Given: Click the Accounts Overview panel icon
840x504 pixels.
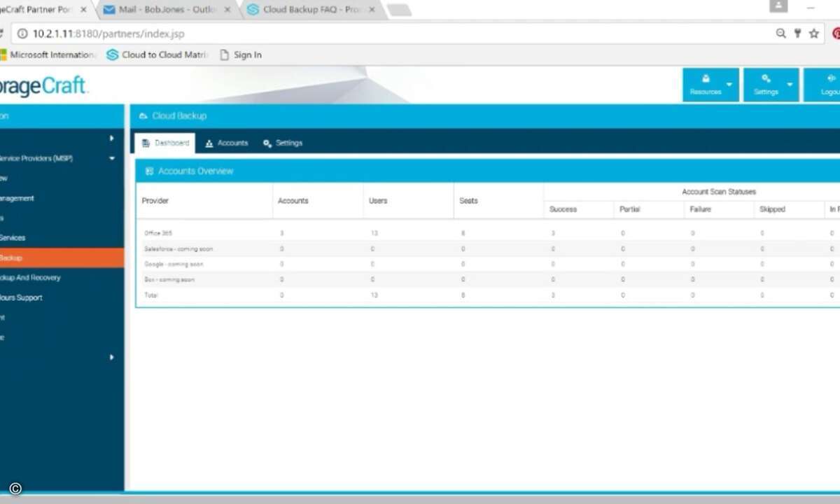Looking at the screenshot, I should point(149,171).
